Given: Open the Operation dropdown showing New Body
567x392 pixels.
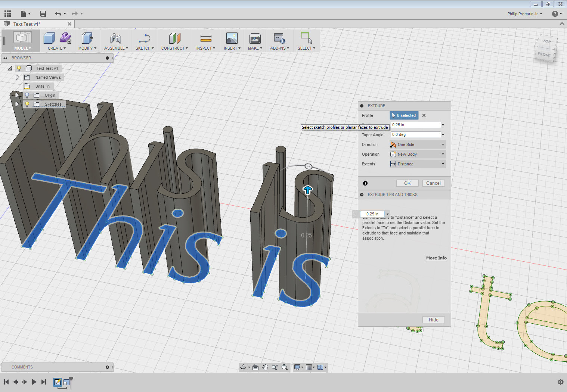Looking at the screenshot, I should click(417, 154).
